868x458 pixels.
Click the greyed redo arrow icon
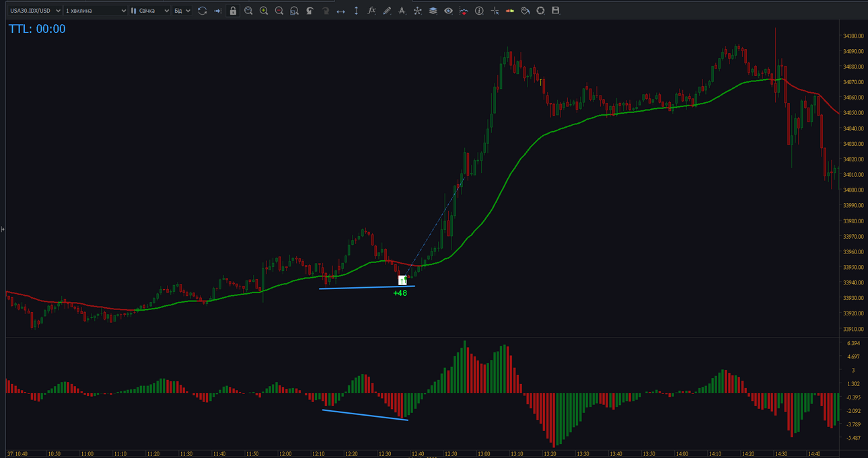point(325,11)
